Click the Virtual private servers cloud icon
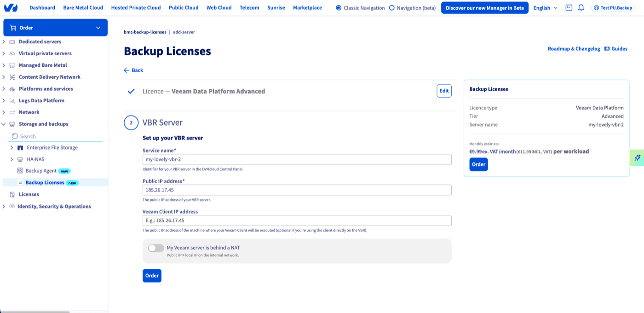 pyautogui.click(x=12, y=53)
